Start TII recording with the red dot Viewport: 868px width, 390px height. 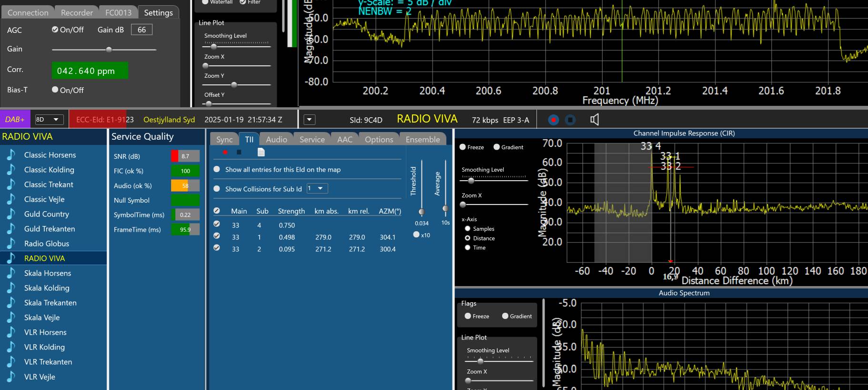(x=225, y=152)
